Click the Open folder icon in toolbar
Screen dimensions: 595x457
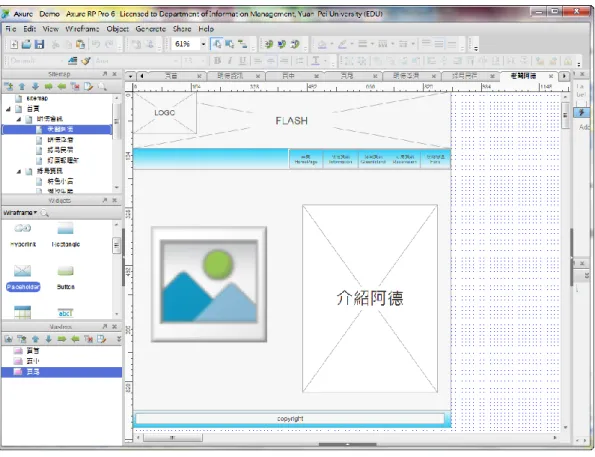(26, 44)
